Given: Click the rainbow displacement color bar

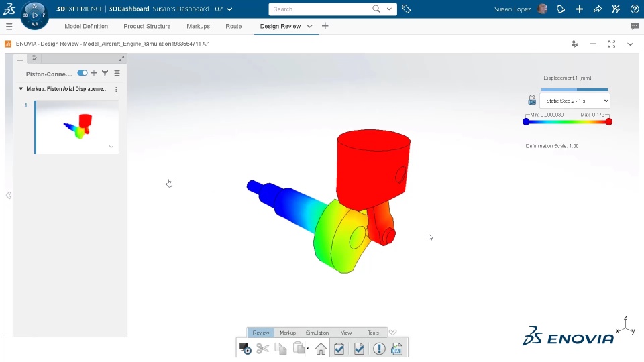Looking at the screenshot, I should click(x=568, y=121).
